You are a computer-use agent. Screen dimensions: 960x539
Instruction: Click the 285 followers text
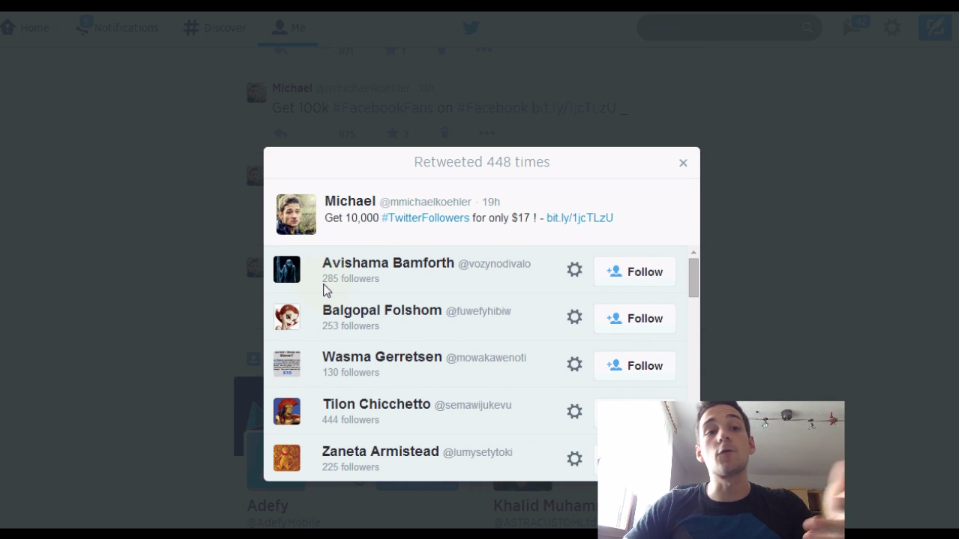pos(351,279)
